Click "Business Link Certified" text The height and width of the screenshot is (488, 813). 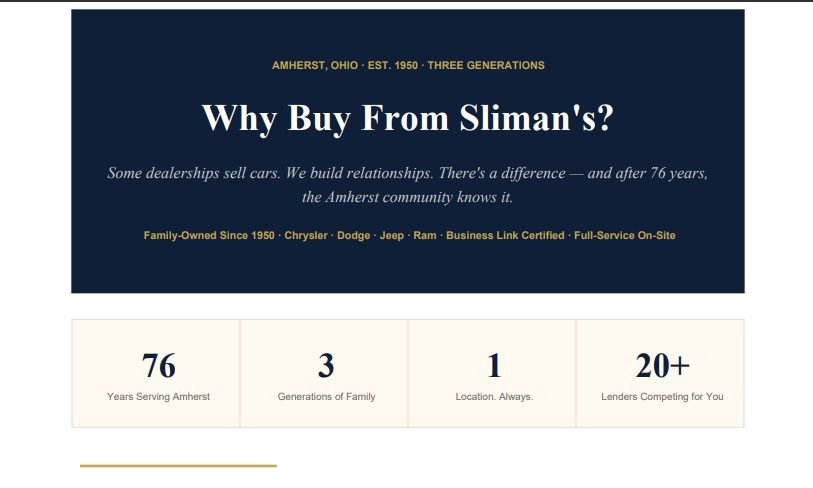505,236
